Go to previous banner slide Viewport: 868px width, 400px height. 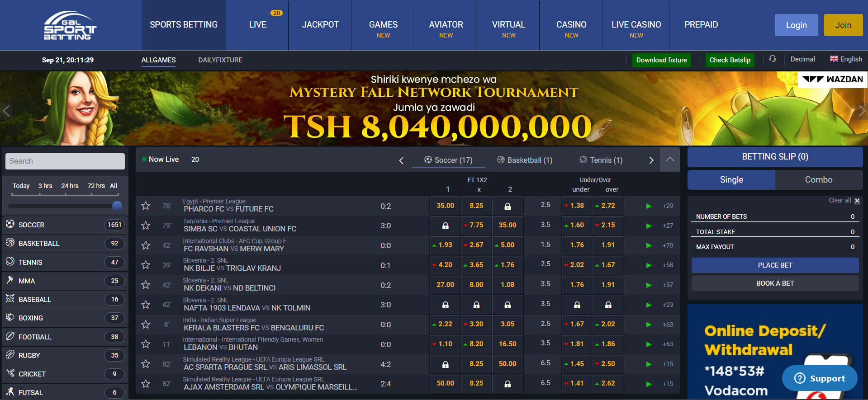coord(6,110)
